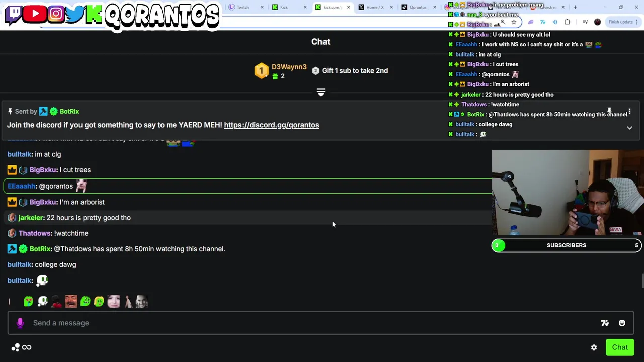Close the Twitch browser tab
This screenshot has height=362, width=644.
tap(262, 7)
